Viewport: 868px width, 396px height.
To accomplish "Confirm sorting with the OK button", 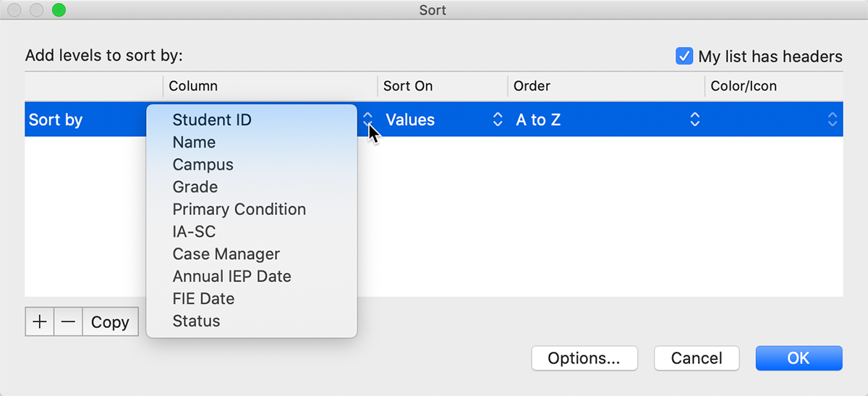I will point(799,358).
